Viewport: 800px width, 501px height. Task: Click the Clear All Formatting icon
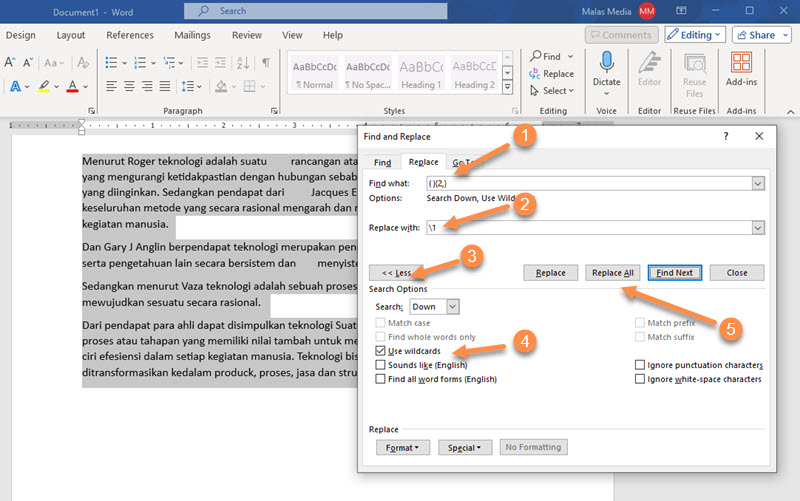(83, 63)
